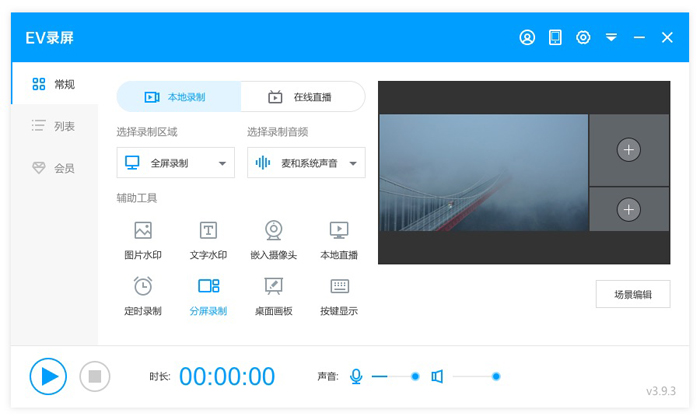Open the 嵌入摄像头 embed camera tool
700x420 pixels.
click(274, 240)
